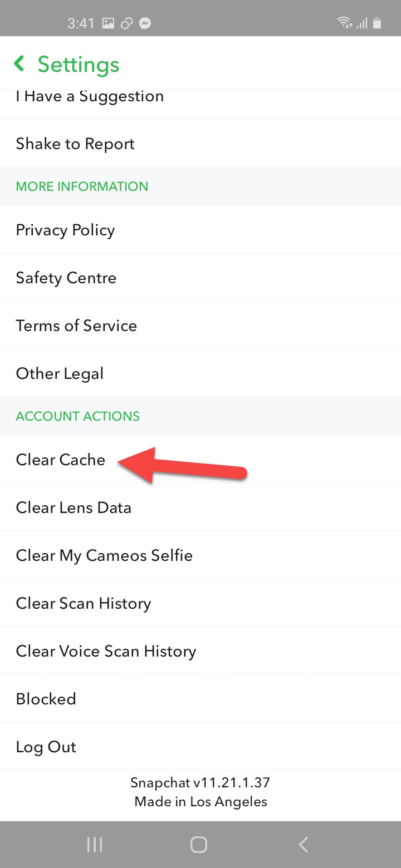Image resolution: width=401 pixels, height=868 pixels.
Task: Tap Log Out
Action: point(46,747)
